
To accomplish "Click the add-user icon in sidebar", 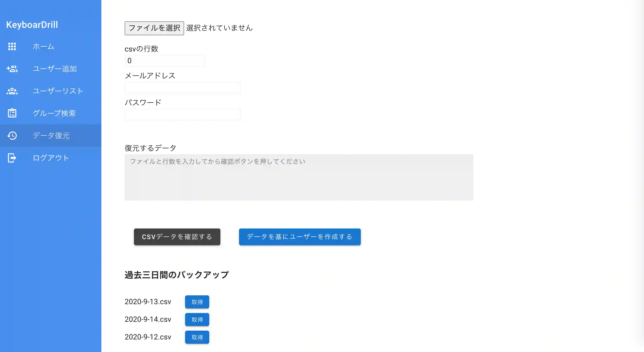I will pos(12,69).
